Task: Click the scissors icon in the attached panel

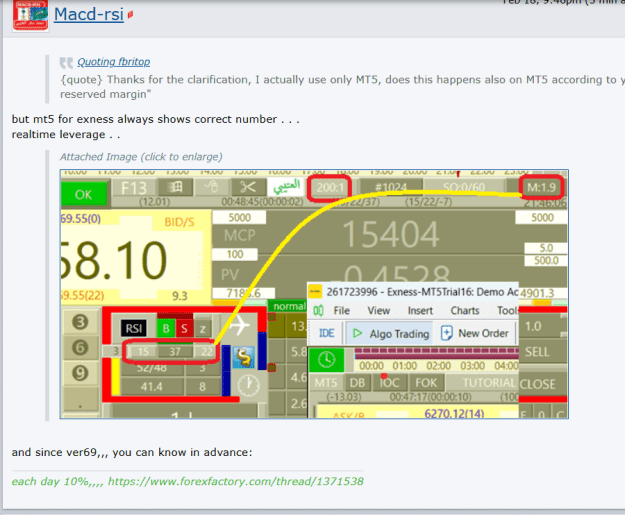Action: pos(247,187)
